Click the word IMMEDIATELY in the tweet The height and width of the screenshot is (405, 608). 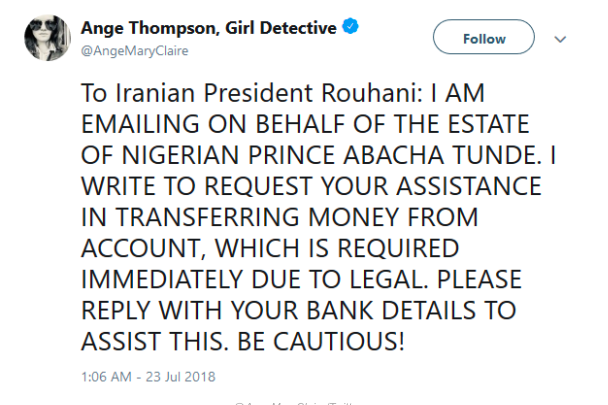[x=162, y=280]
